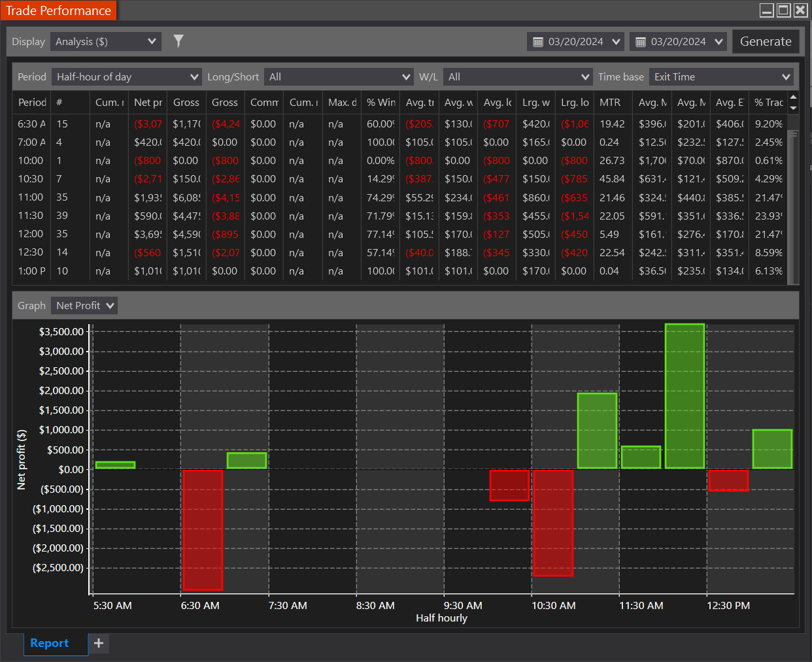This screenshot has width=812, height=662.
Task: Open the W/L All dropdown
Action: coord(518,76)
